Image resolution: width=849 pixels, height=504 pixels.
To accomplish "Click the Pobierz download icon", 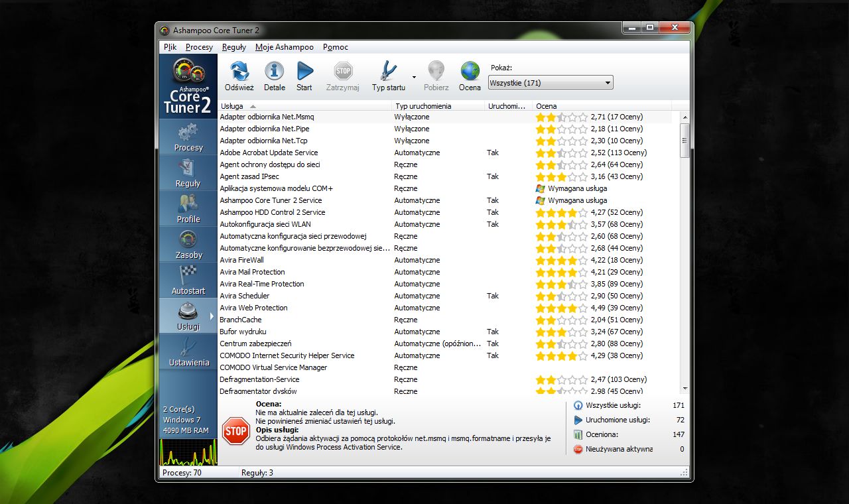I will 436,71.
